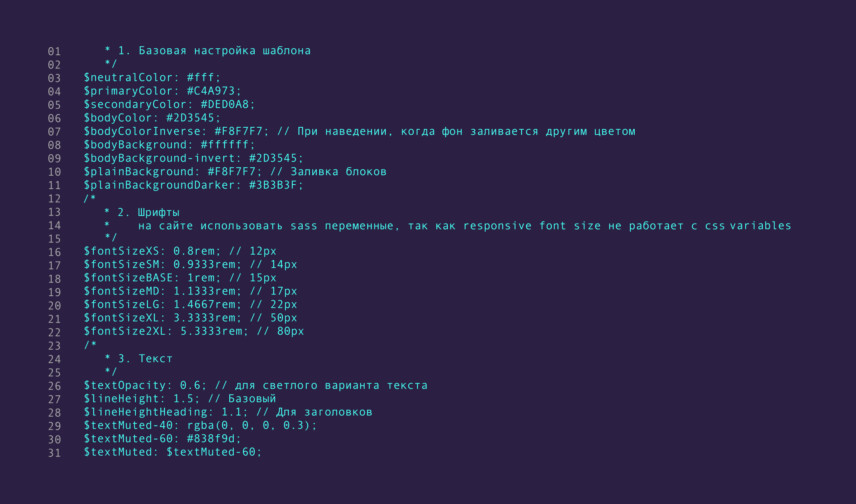Click the $bodyBackground-invert declaration
The image size is (856, 504).
click(x=193, y=158)
